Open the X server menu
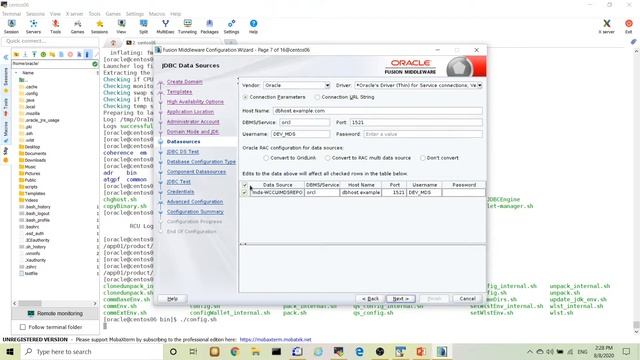 click(x=74, y=13)
